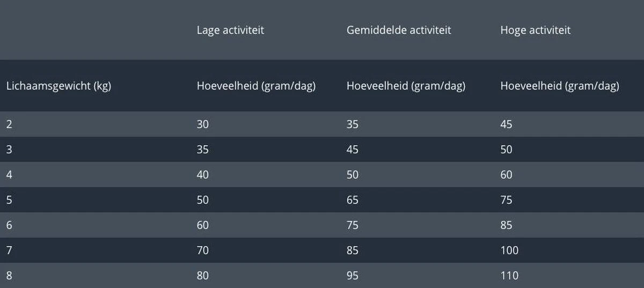Click the 'Lage activiteit' column header
644x288 pixels.
coord(230,30)
